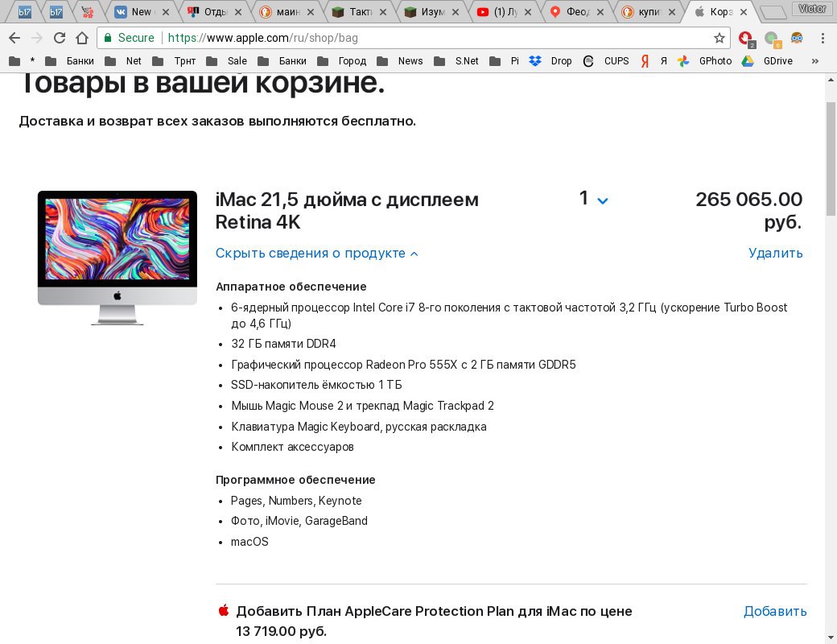This screenshot has width=837, height=644.
Task: Switch to the first pinned b17 tab
Action: [x=25, y=12]
